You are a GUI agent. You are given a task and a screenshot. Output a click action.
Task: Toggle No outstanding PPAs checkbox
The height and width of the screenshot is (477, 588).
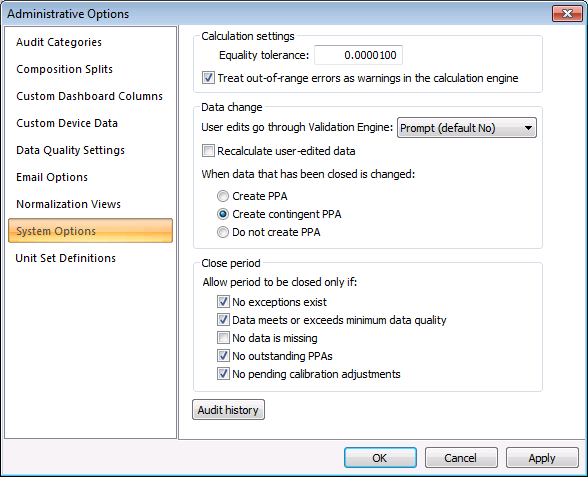[x=223, y=356]
